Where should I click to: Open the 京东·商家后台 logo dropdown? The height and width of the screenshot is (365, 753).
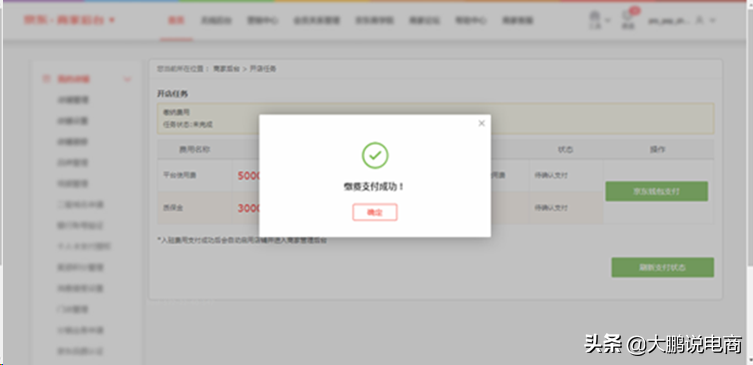[x=69, y=20]
